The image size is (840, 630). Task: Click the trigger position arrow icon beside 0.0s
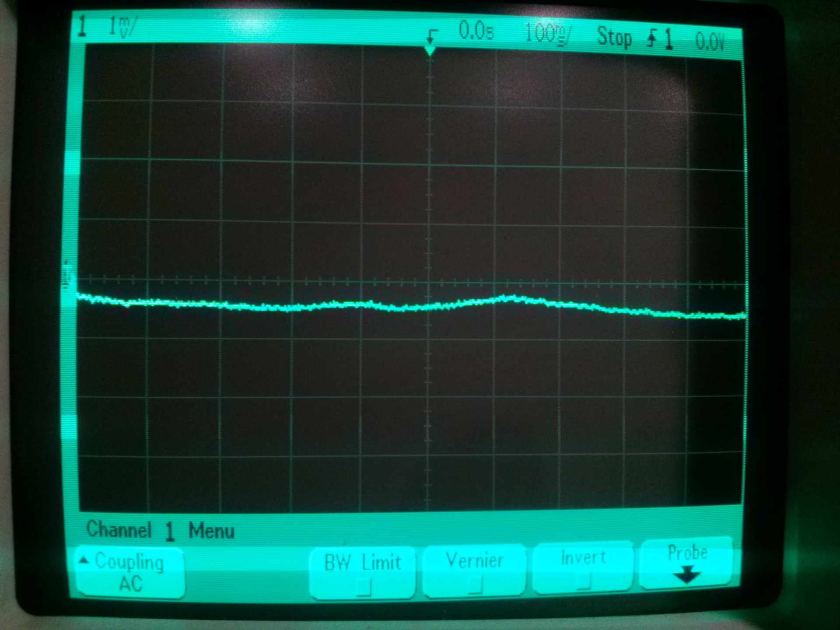(432, 36)
